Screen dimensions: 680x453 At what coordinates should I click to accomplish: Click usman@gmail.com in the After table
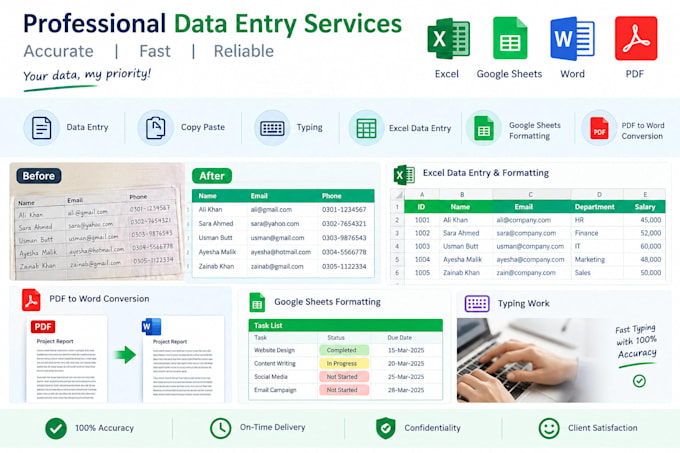[278, 238]
